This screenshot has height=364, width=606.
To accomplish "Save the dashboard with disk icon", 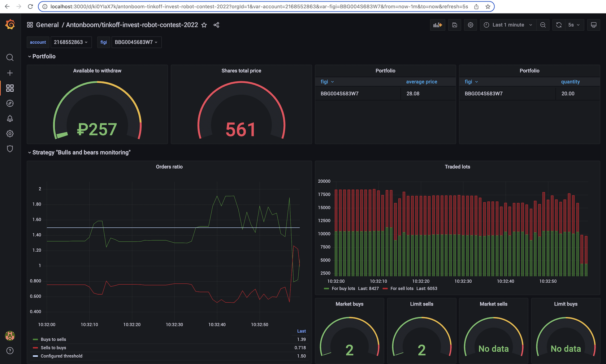I will click(x=455, y=25).
